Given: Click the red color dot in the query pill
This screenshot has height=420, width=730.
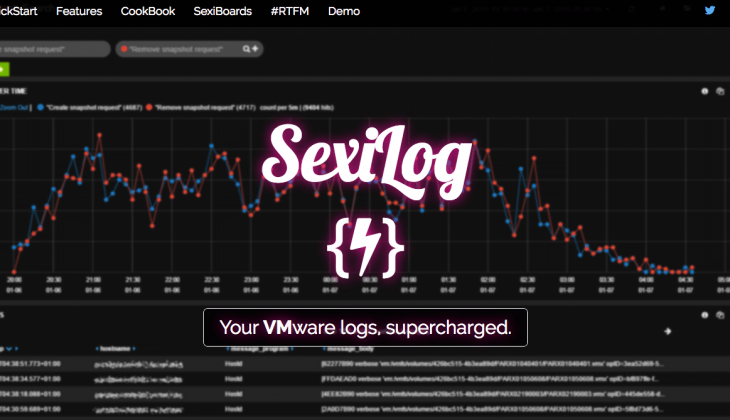Looking at the screenshot, I should point(124,49).
